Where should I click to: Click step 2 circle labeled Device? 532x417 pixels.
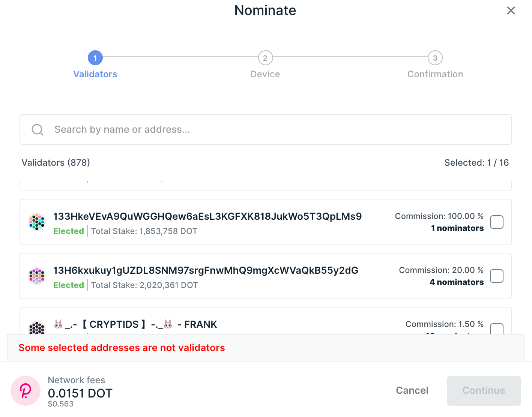(x=265, y=58)
